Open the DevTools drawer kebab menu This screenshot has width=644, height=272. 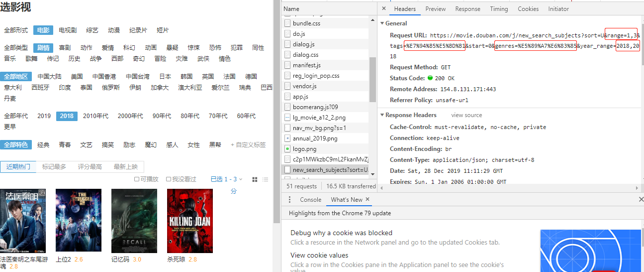290,199
